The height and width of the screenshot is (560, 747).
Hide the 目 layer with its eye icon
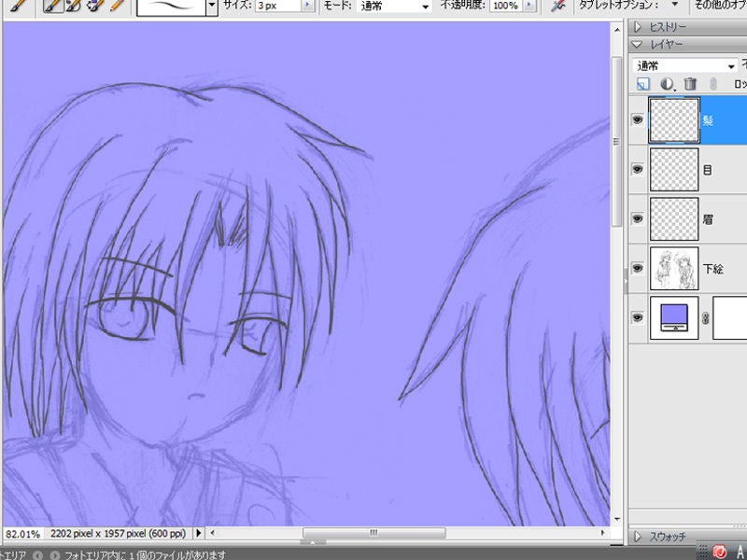click(x=638, y=170)
